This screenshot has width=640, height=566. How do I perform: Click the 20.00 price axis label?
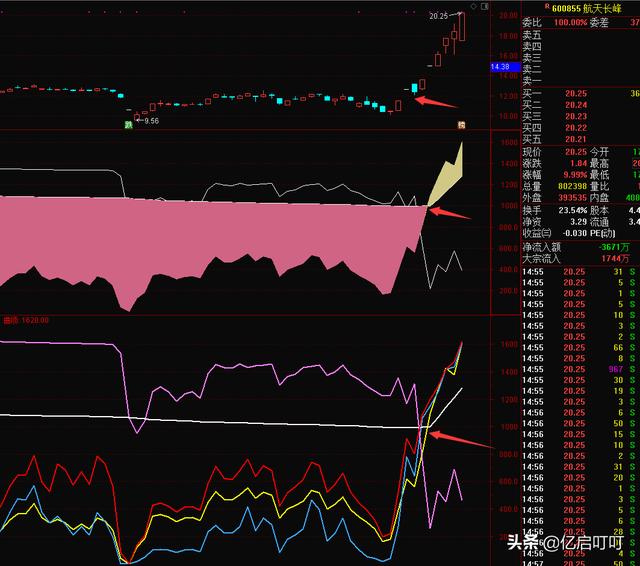pyautogui.click(x=509, y=16)
